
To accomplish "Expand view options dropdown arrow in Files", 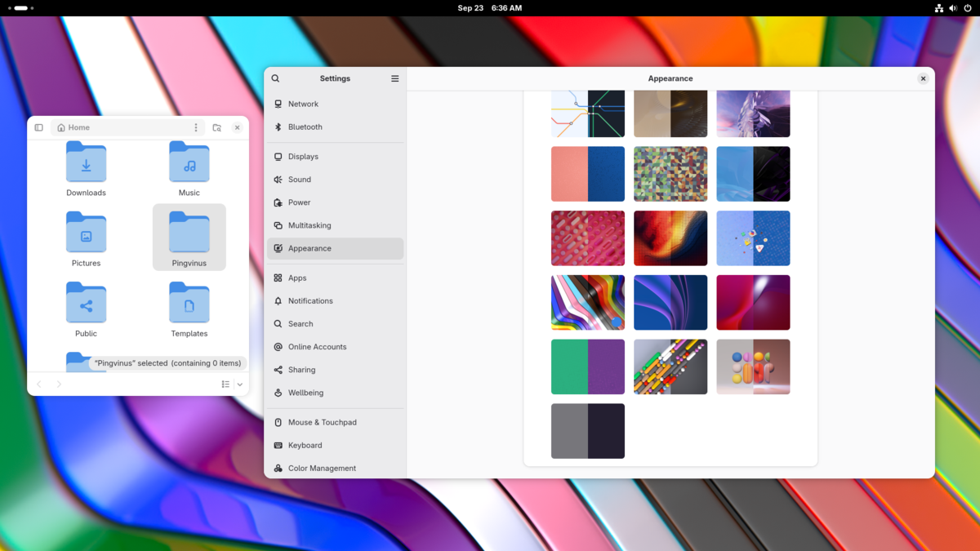I will pyautogui.click(x=240, y=384).
